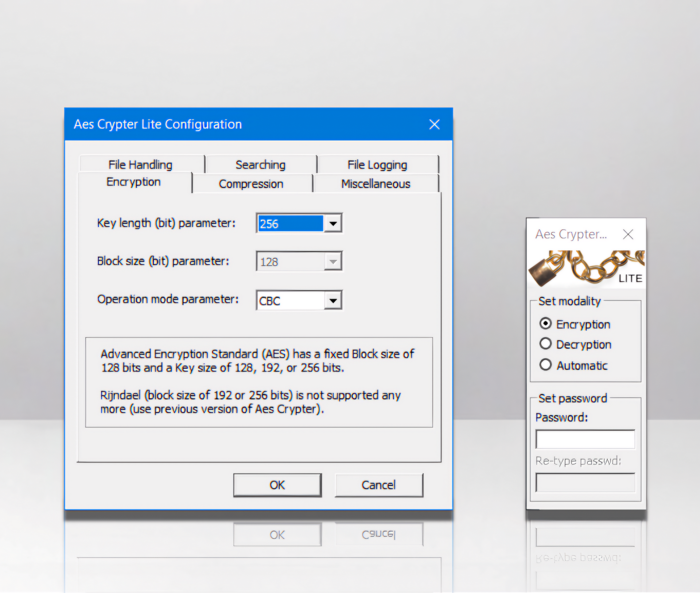Click the 'Advanced Encryption Standard (AES)' info text
This screenshot has width=700, height=593.
257,361
